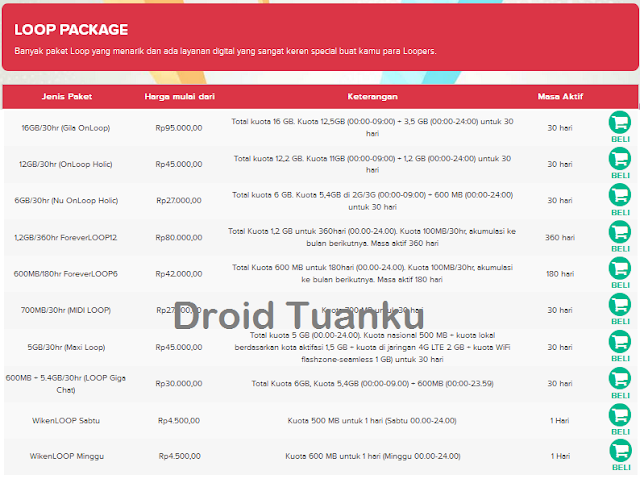Click the Rp45.000,00 price for OnLoop Holic
Image resolution: width=640 pixels, height=479 pixels.
coord(179,164)
